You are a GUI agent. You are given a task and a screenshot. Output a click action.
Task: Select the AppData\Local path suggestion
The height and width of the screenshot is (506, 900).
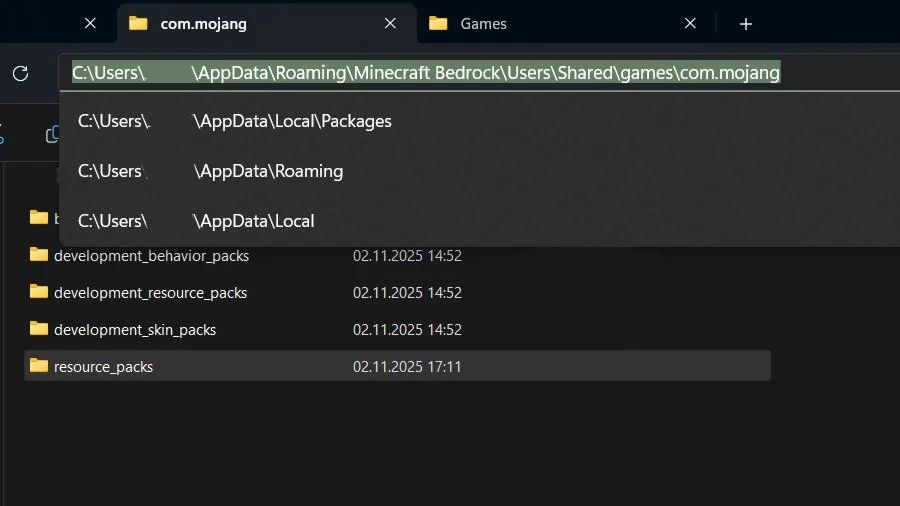197,221
